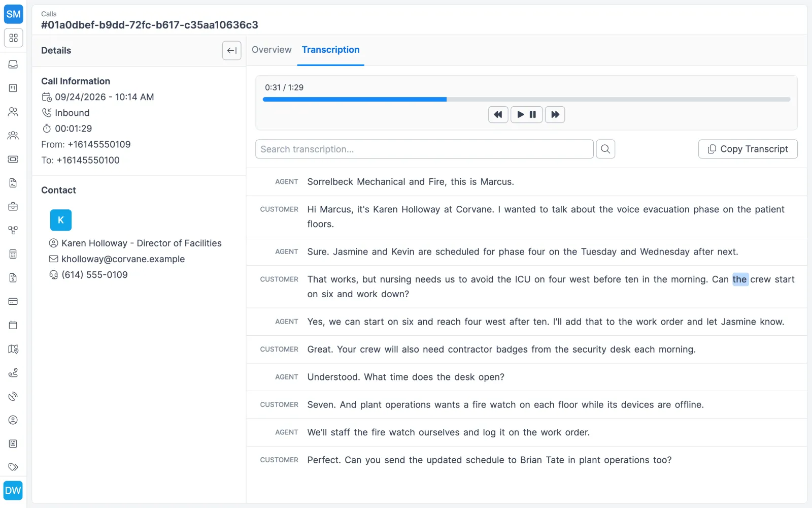Image resolution: width=812 pixels, height=508 pixels.
Task: Click line mentioning Brian Tate in plant operations
Action: [489, 460]
